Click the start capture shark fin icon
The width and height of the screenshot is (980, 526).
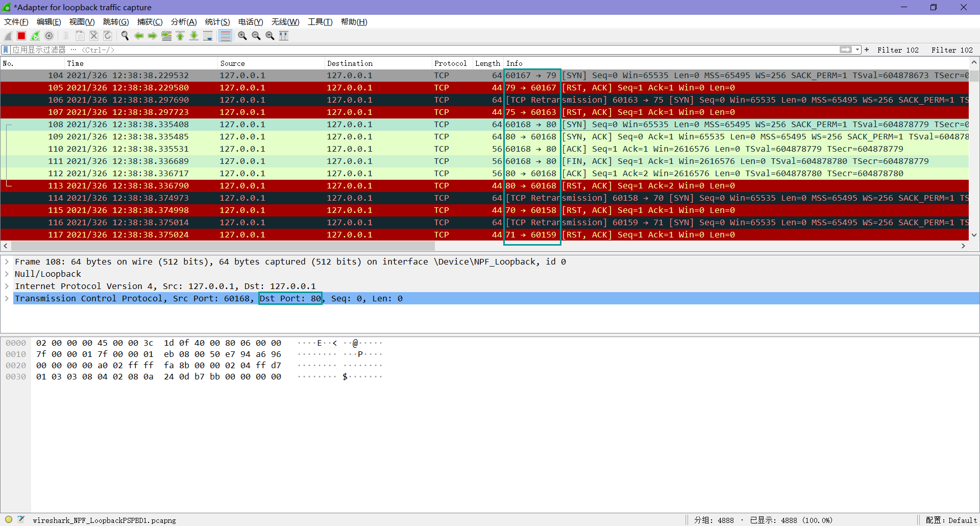[8, 36]
